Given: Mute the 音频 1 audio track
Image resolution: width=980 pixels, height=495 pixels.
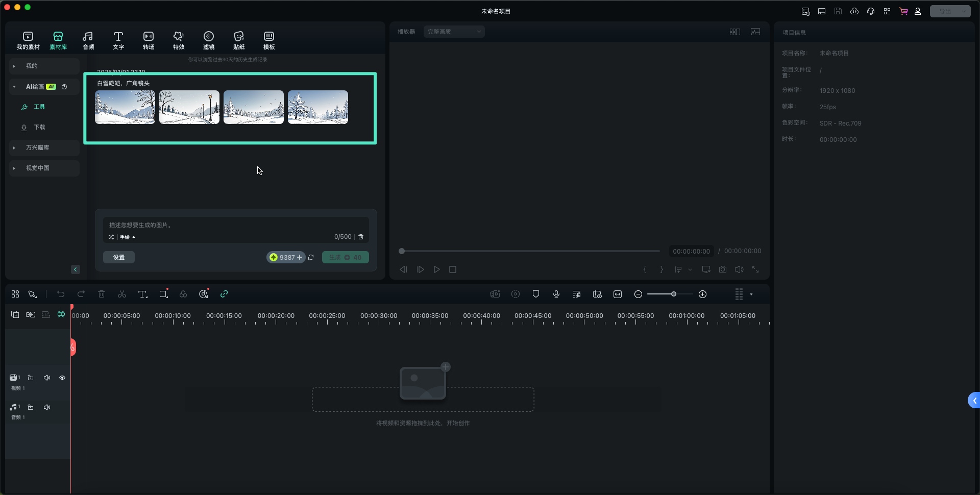Looking at the screenshot, I should (x=47, y=408).
